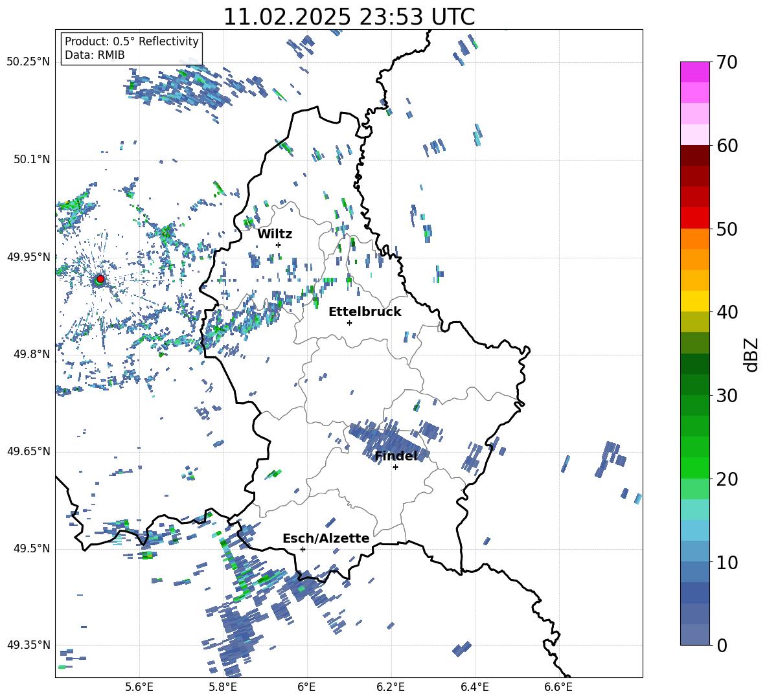Click the 49.65°N latitude label
The width and height of the screenshot is (767, 700).
28,451
